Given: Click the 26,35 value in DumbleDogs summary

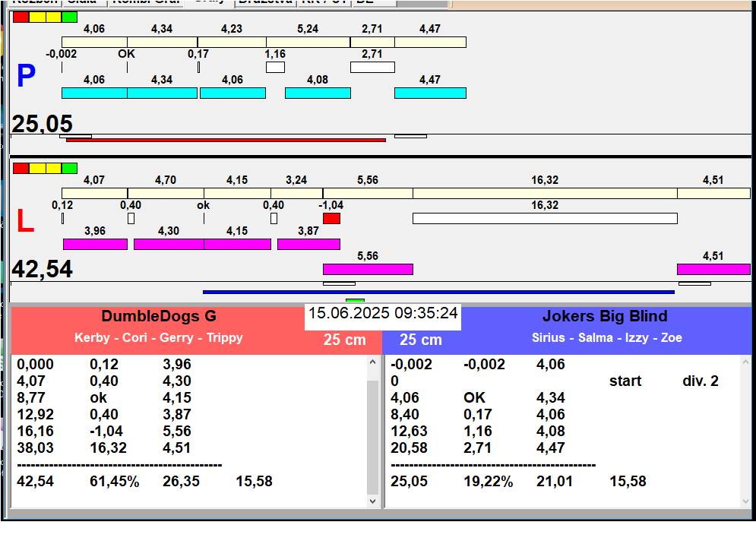Looking at the screenshot, I should pyautogui.click(x=181, y=481).
